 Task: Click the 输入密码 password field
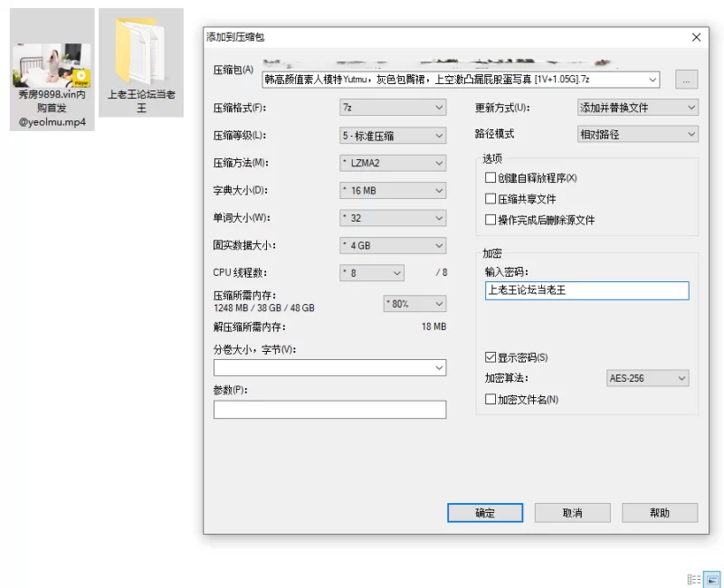click(x=586, y=290)
